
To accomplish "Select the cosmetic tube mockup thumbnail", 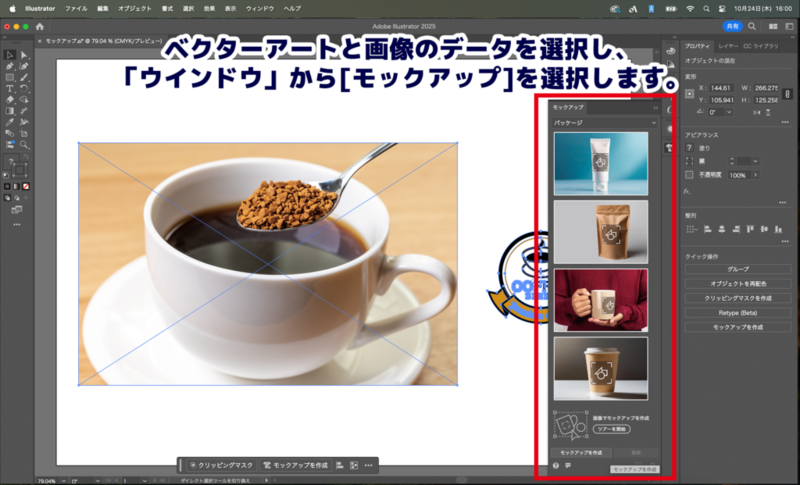I will [x=601, y=163].
